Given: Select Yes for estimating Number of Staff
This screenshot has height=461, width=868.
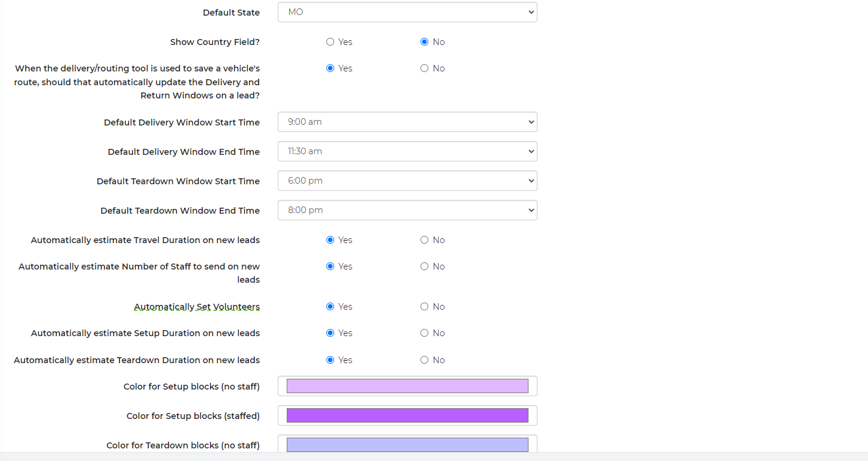Looking at the screenshot, I should tap(330, 267).
